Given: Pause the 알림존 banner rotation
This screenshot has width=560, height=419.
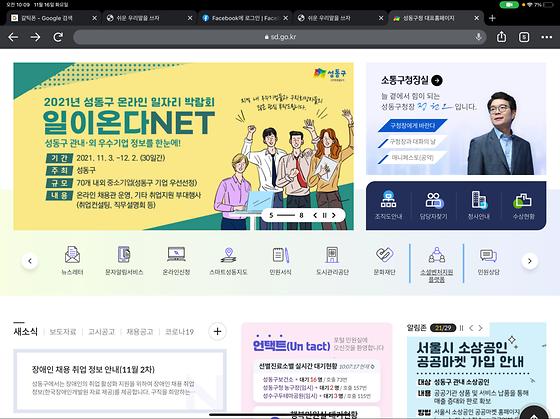Looking at the screenshot, I should 461,328.
